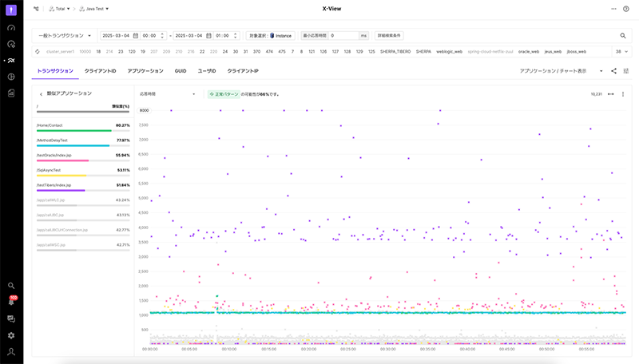
Task: Click the refresh icon beside cluster_server1
Action: (x=38, y=51)
